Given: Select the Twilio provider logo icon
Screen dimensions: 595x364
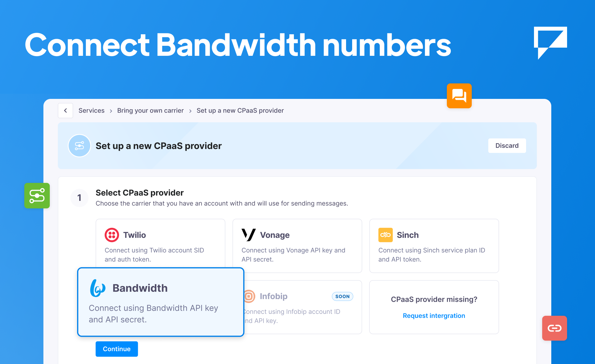Looking at the screenshot, I should point(111,235).
